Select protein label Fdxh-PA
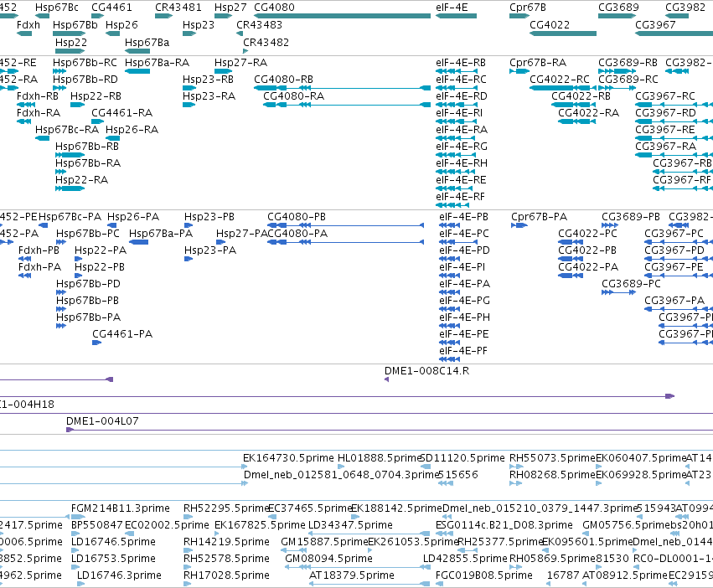 click(39, 267)
